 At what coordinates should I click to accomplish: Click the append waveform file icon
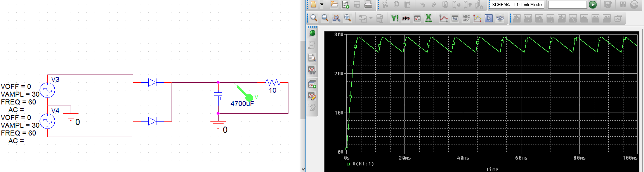point(345,5)
